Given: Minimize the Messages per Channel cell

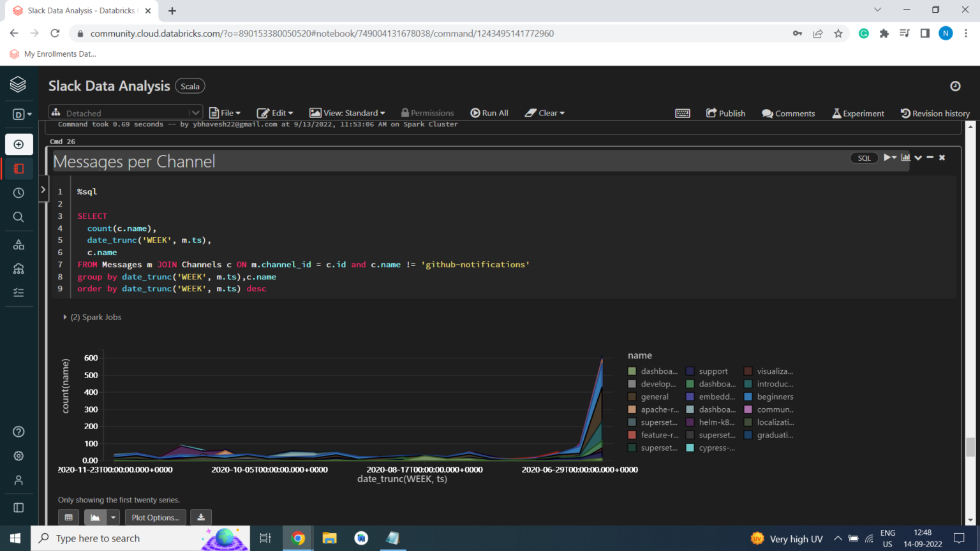Looking at the screenshot, I should click(930, 158).
